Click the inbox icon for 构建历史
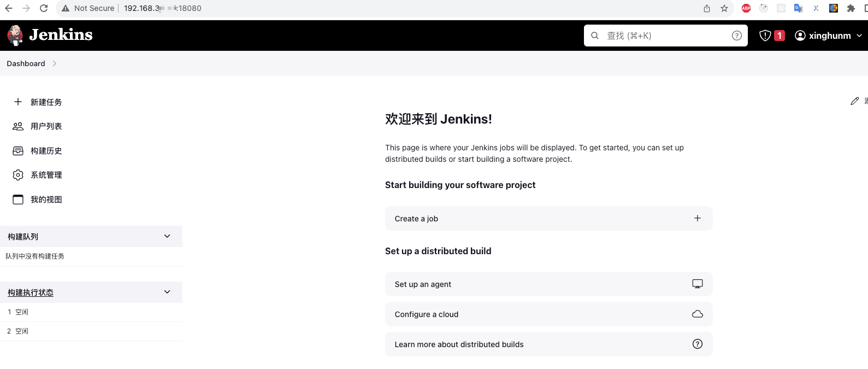The width and height of the screenshot is (868, 369). (x=18, y=150)
